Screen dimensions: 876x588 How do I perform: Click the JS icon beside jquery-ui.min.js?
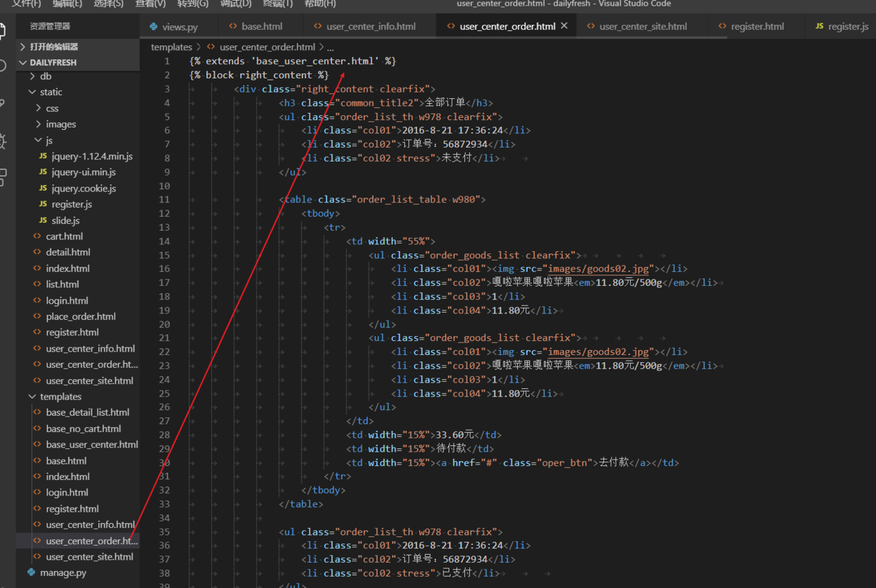pyautogui.click(x=43, y=172)
